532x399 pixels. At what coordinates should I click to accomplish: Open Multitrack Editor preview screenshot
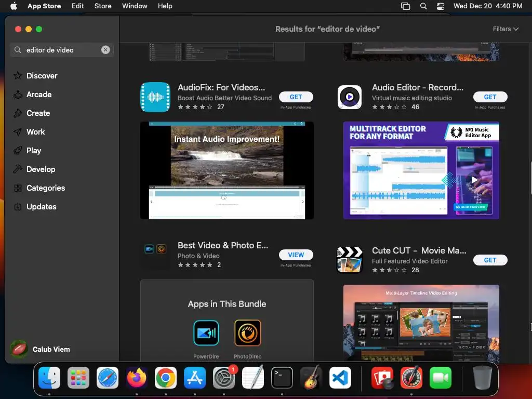tap(421, 170)
